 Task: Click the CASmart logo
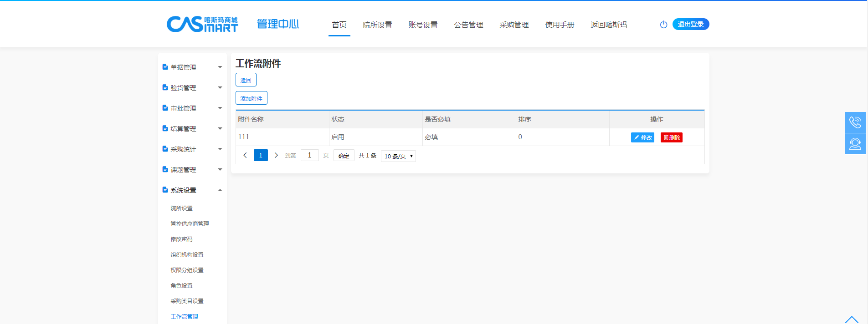[202, 24]
